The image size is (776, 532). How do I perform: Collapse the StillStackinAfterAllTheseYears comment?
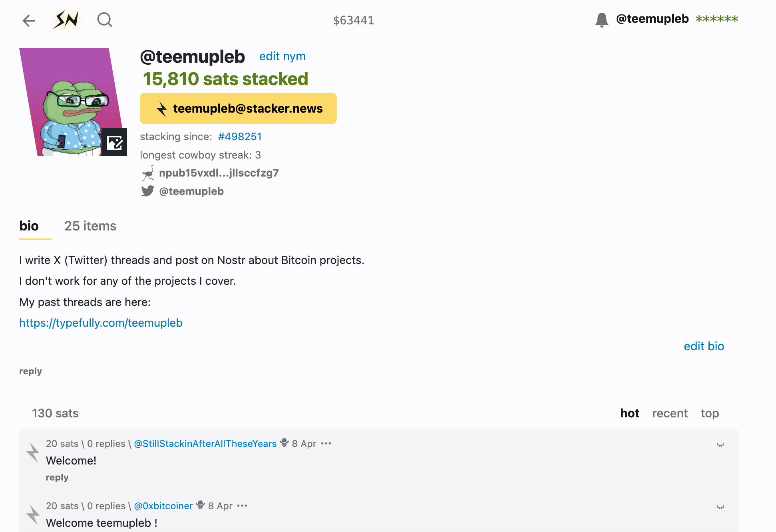(720, 445)
